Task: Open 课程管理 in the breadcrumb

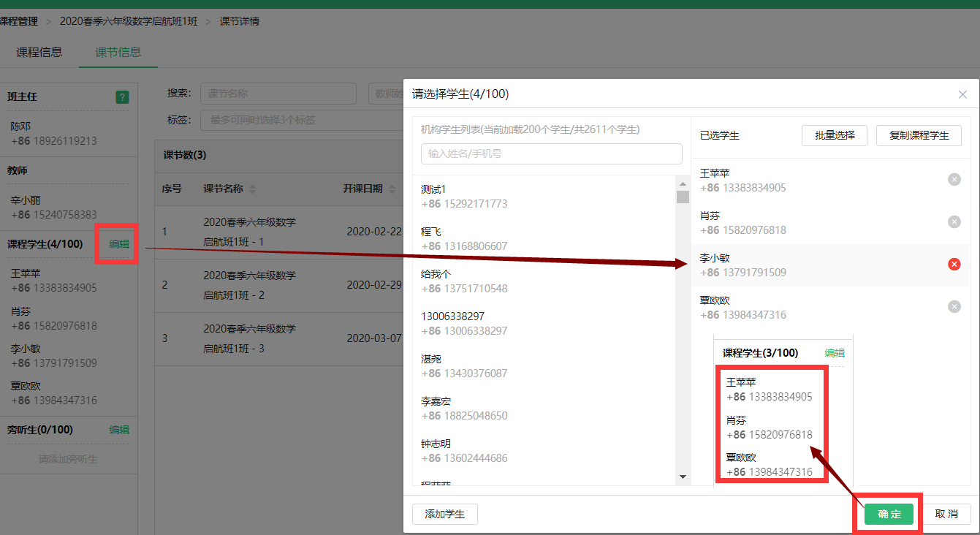Action: click(x=19, y=22)
